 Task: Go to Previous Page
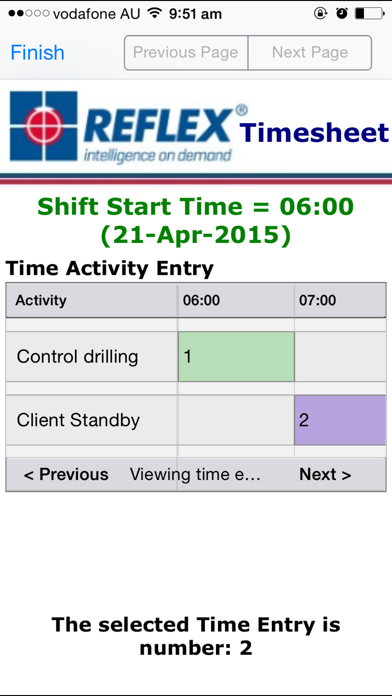(x=186, y=53)
